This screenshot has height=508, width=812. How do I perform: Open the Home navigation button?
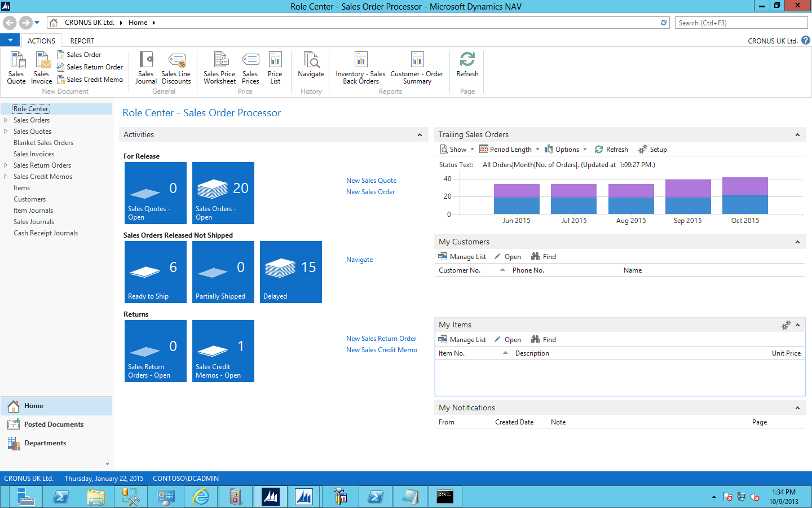point(56,406)
